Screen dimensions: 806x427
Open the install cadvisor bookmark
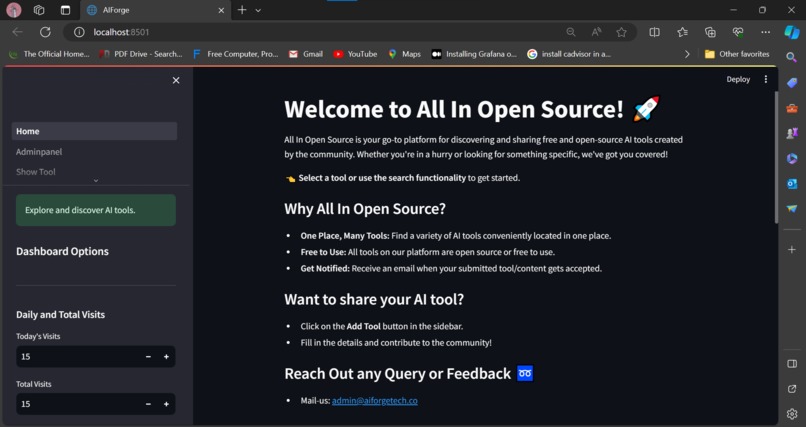(x=569, y=54)
